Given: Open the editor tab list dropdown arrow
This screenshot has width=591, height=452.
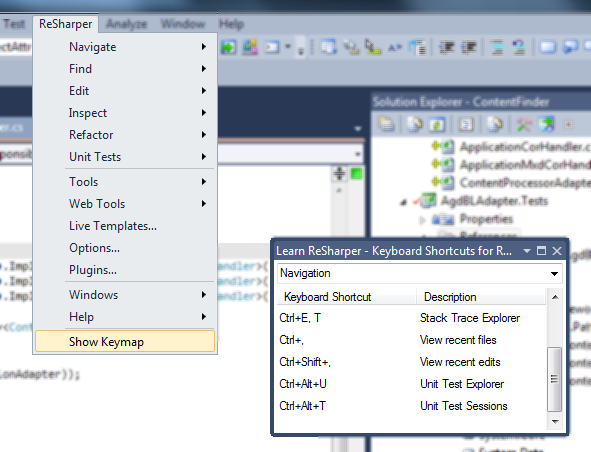Looking at the screenshot, I should pos(358,129).
